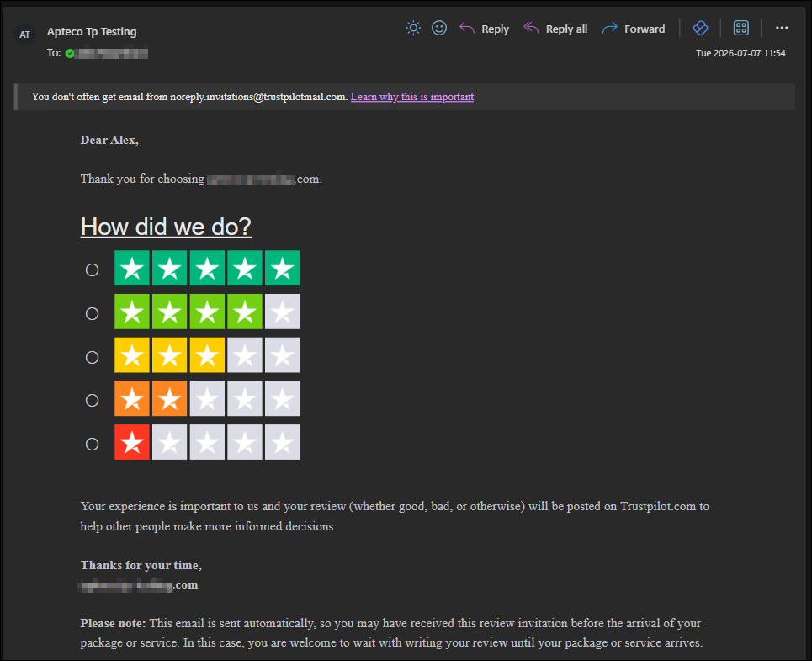
Task: Open the 'How did we do?' heading link
Action: [166, 227]
